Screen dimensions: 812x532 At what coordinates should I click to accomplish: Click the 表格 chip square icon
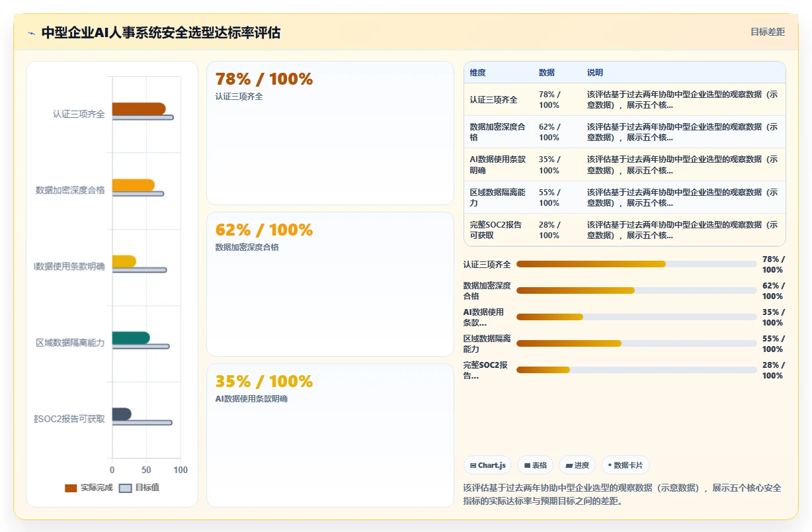(x=527, y=466)
